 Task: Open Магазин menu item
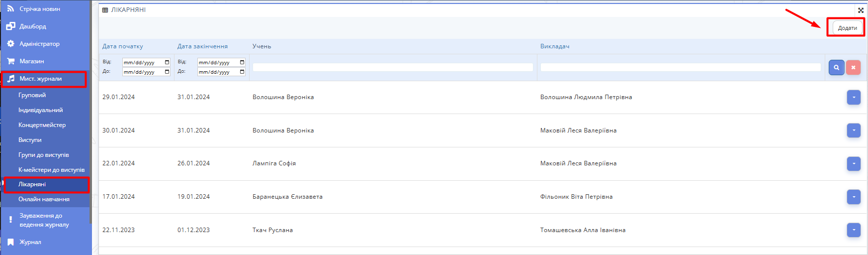coord(32,61)
